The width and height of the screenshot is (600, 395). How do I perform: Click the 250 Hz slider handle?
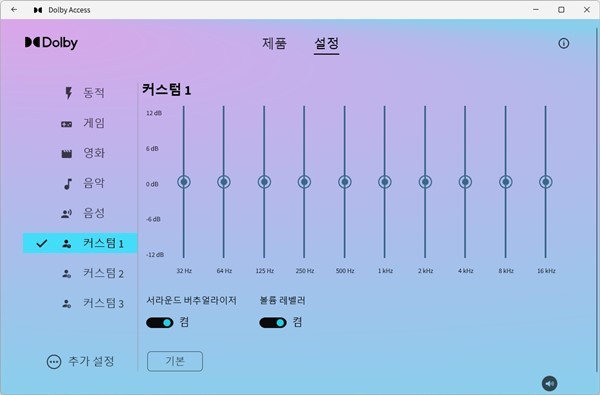[304, 182]
